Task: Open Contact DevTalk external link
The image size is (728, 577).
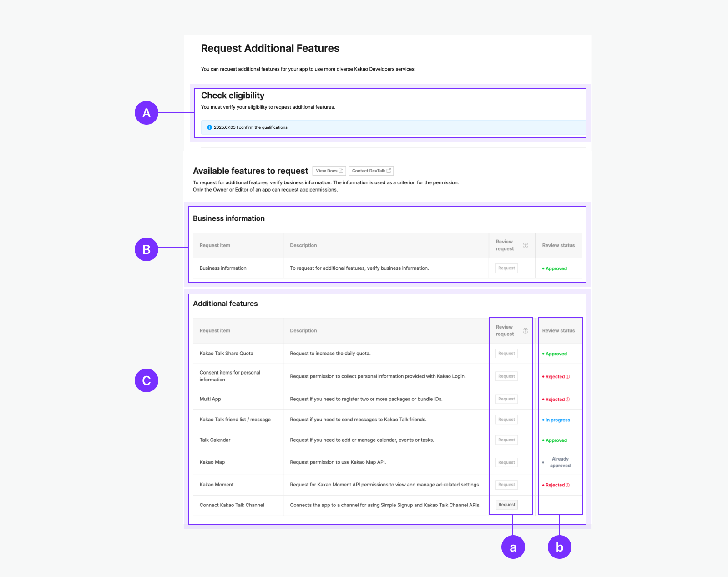Action: pos(371,171)
